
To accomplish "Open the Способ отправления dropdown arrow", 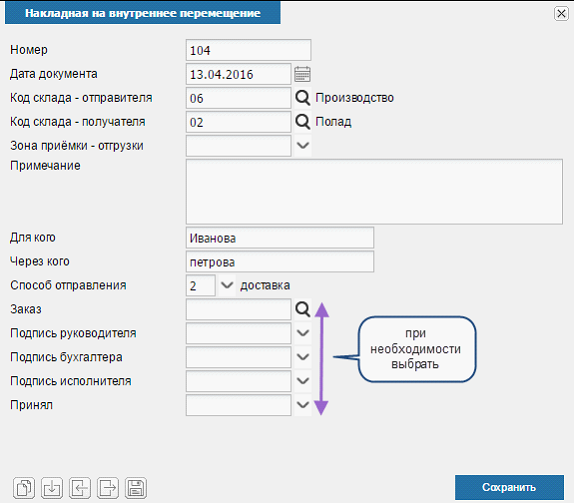I will pyautogui.click(x=227, y=285).
